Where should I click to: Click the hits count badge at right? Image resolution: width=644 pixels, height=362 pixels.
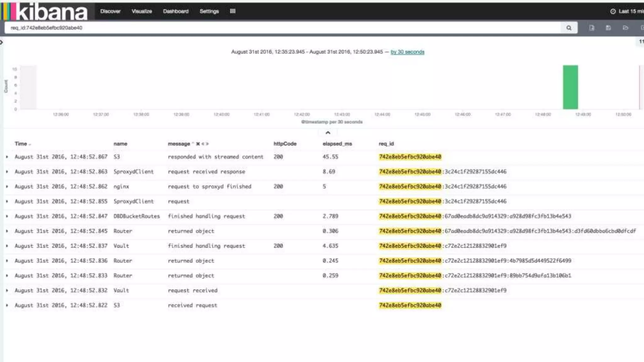pyautogui.click(x=641, y=41)
